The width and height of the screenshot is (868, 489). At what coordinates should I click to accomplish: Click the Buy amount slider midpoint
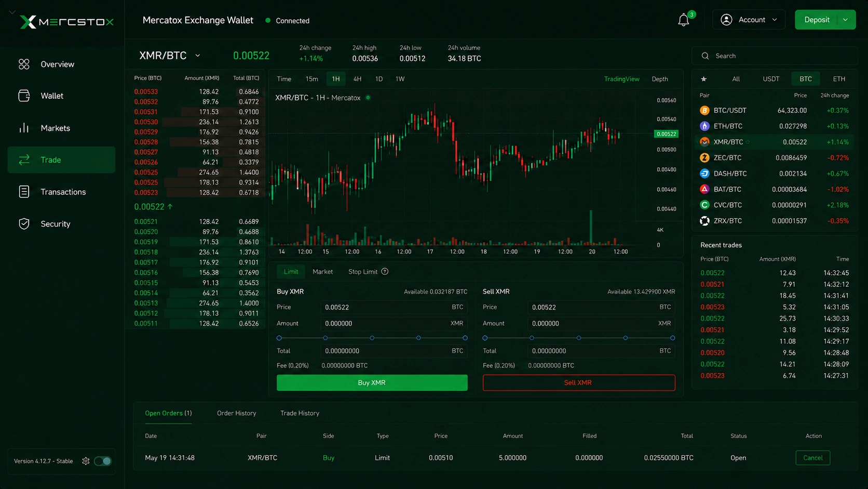coord(372,338)
